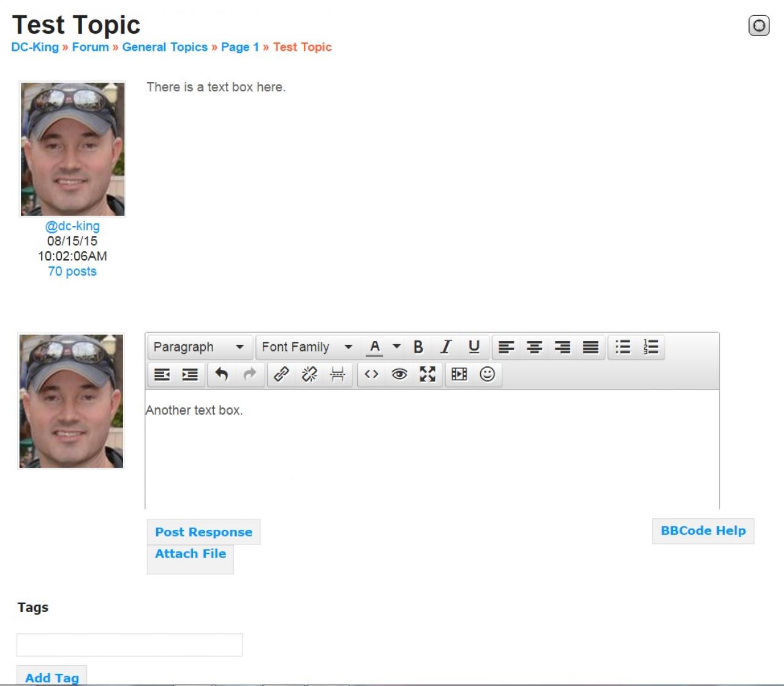The image size is (784, 686).
Task: Click the poster's avatar above @dc-king
Action: (72, 149)
